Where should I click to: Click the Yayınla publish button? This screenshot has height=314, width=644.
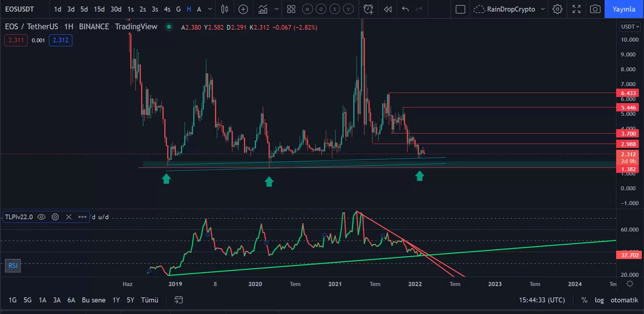[624, 9]
